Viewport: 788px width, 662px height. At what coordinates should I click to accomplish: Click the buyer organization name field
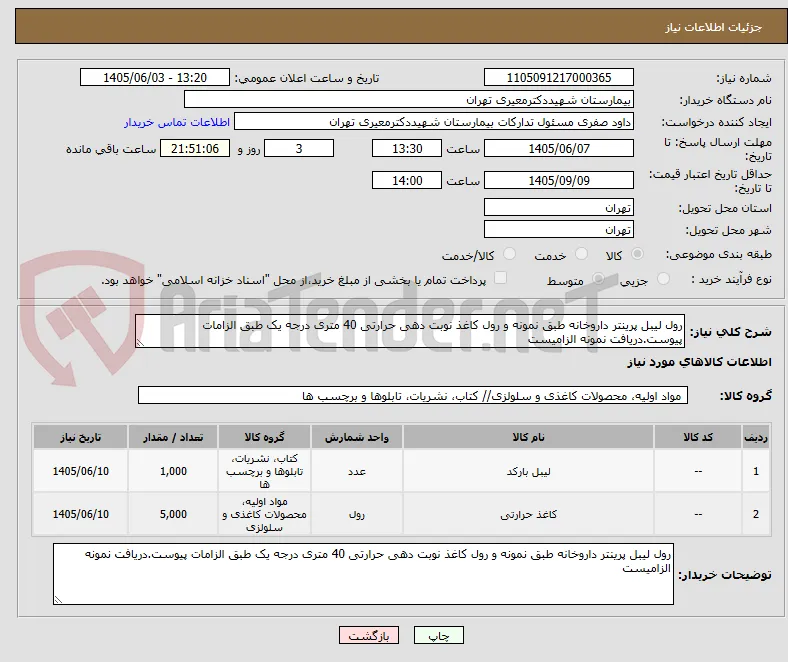[x=409, y=100]
